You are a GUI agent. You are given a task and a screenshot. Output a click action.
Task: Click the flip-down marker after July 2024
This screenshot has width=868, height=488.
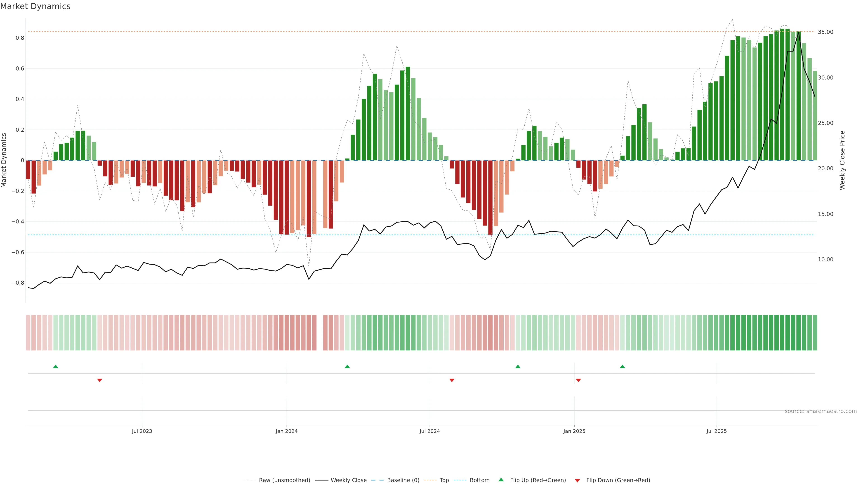[x=452, y=380]
